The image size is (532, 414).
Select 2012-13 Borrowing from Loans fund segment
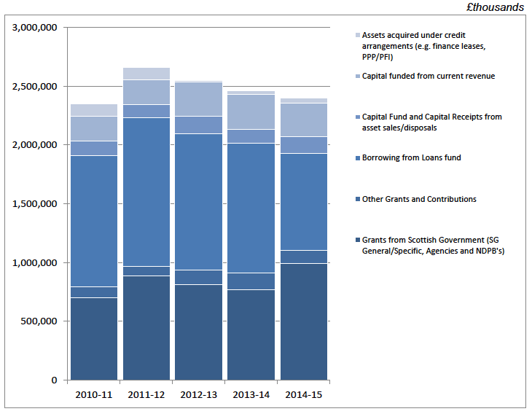(198, 202)
